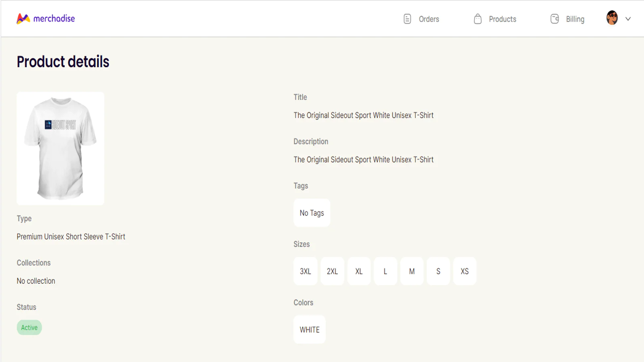Screen dimensions: 644x362
Task: Open the Billing page link
Action: click(575, 19)
